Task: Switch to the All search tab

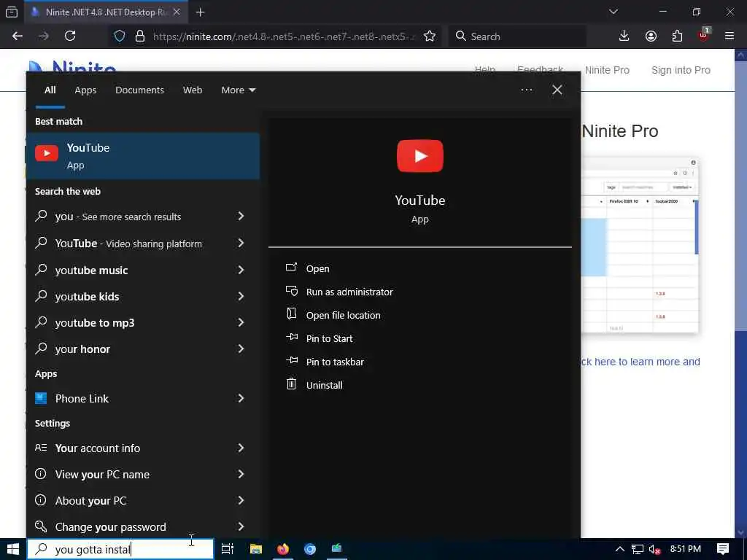Action: point(50,90)
